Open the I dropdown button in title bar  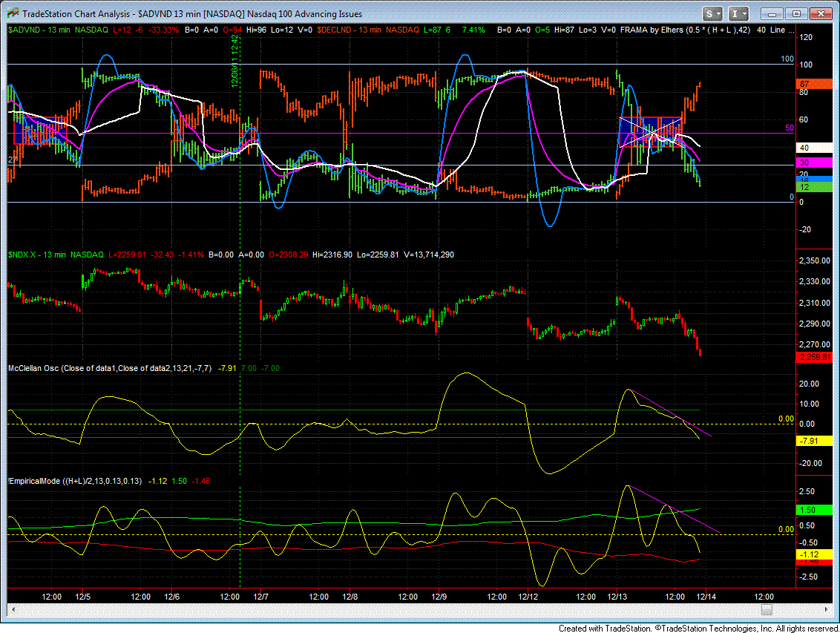click(x=740, y=14)
